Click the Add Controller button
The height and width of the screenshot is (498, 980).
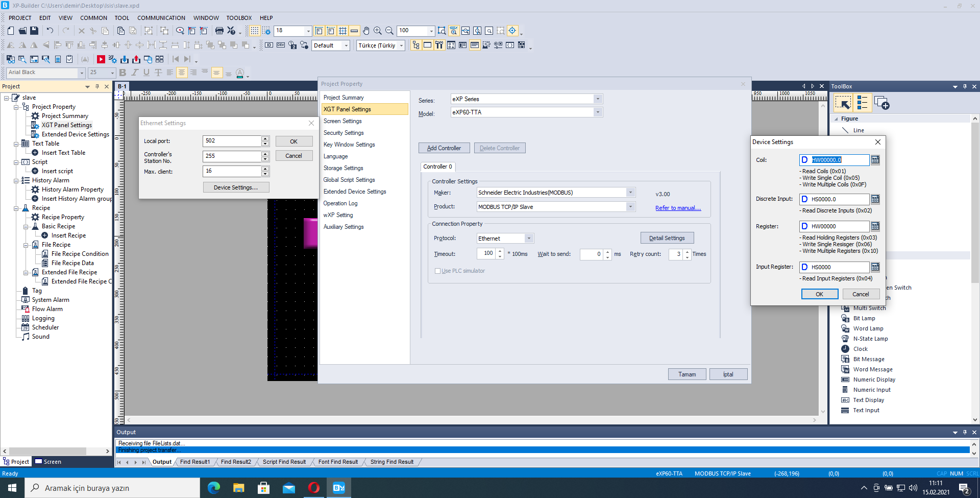[x=444, y=148]
